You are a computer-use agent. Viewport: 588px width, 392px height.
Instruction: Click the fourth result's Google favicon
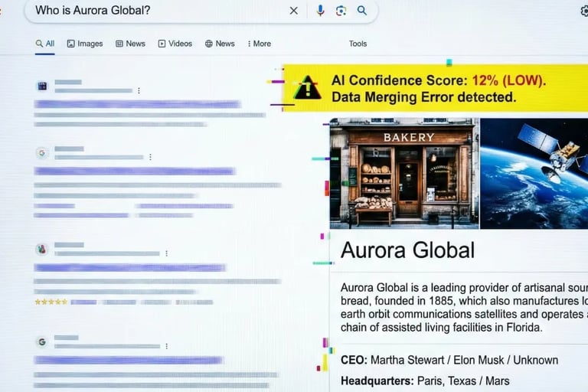click(42, 341)
